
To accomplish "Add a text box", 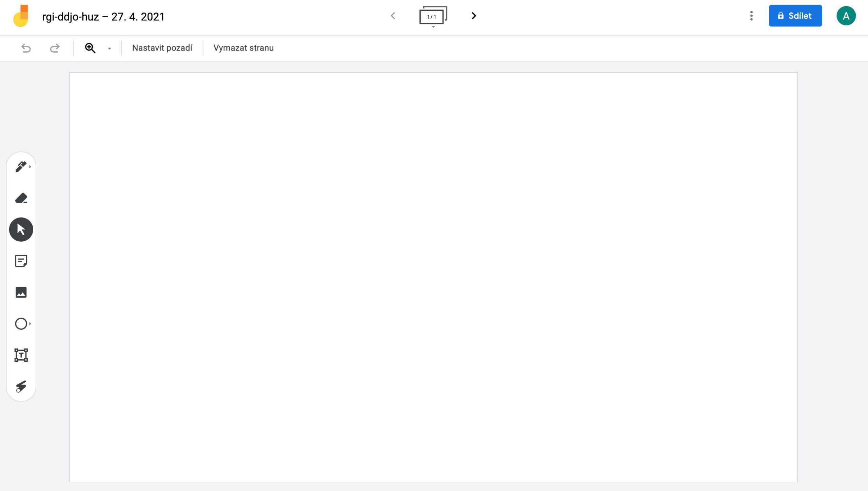I will (21, 355).
